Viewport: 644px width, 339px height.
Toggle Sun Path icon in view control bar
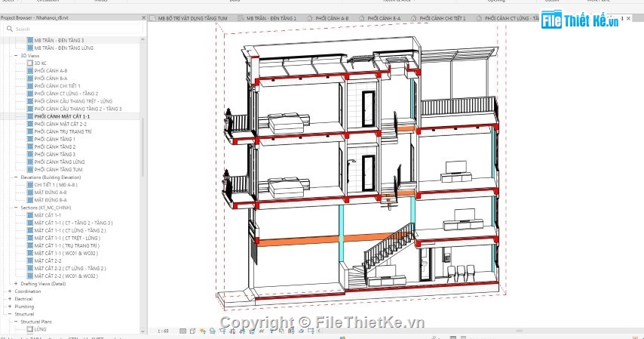point(203,331)
